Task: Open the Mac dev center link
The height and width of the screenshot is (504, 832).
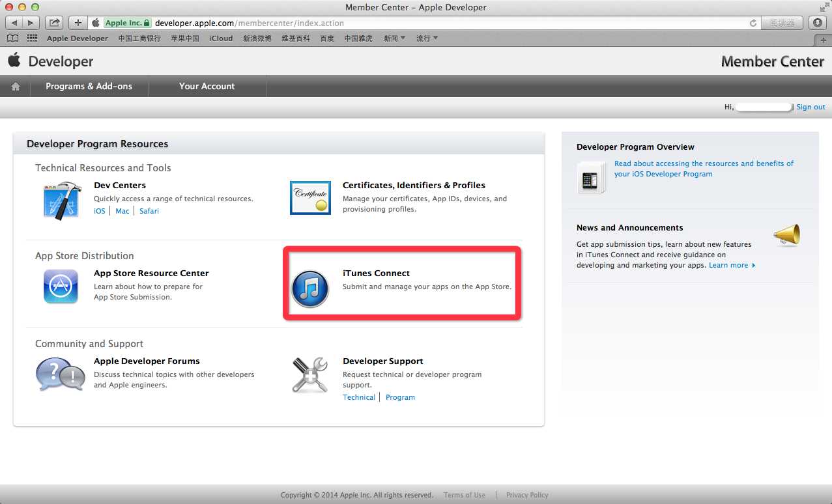Action: pos(122,211)
